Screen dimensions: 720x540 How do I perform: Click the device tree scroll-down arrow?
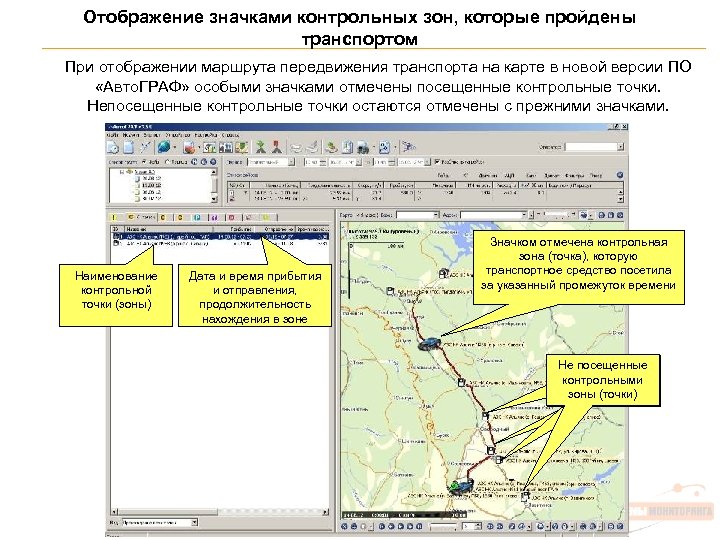coord(214,199)
